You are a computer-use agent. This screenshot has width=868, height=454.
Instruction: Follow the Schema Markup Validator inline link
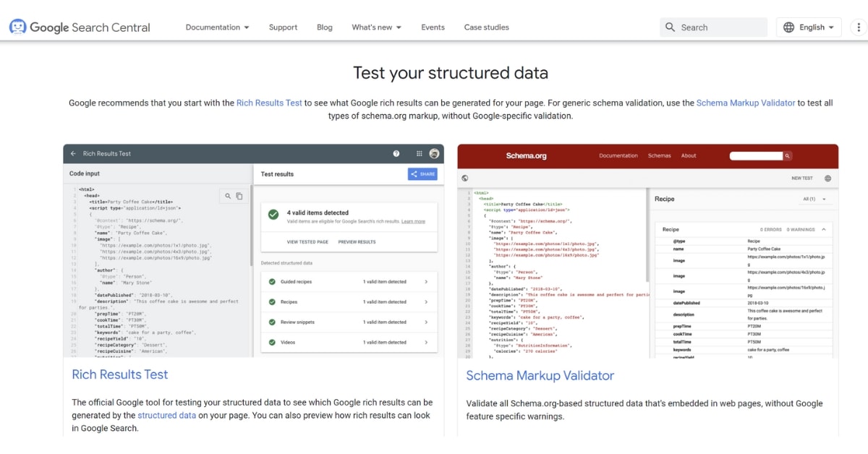(x=746, y=103)
